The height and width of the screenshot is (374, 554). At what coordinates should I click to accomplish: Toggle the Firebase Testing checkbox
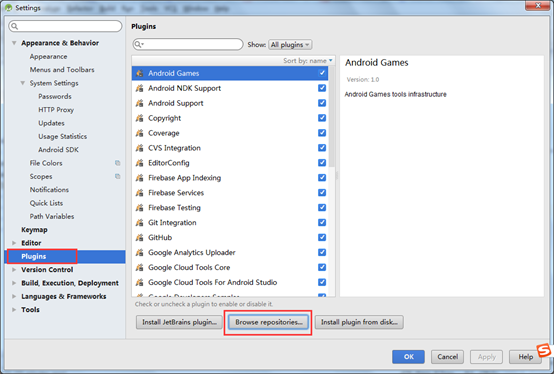(x=322, y=208)
